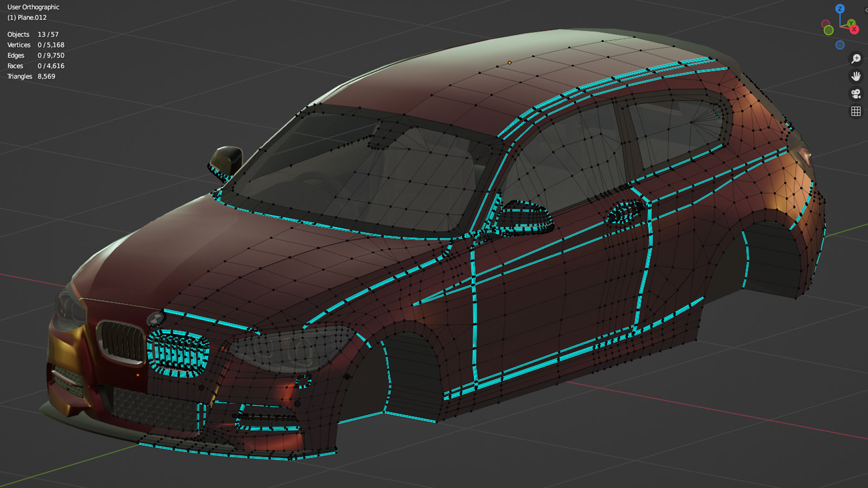Click the Plane.012 object name text
868x488 pixels.
[x=32, y=18]
